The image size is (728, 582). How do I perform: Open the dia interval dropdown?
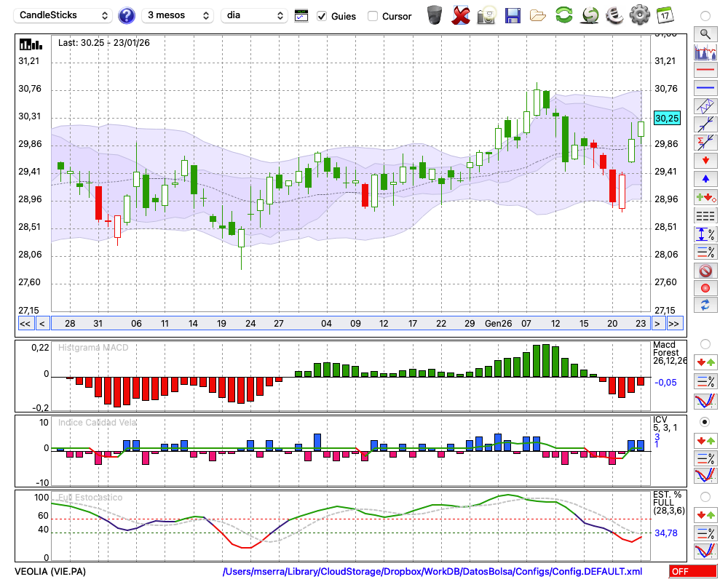[255, 15]
